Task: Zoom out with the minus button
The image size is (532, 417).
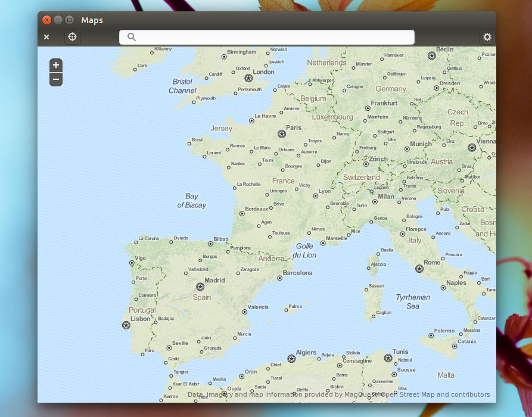Action: tap(55, 79)
